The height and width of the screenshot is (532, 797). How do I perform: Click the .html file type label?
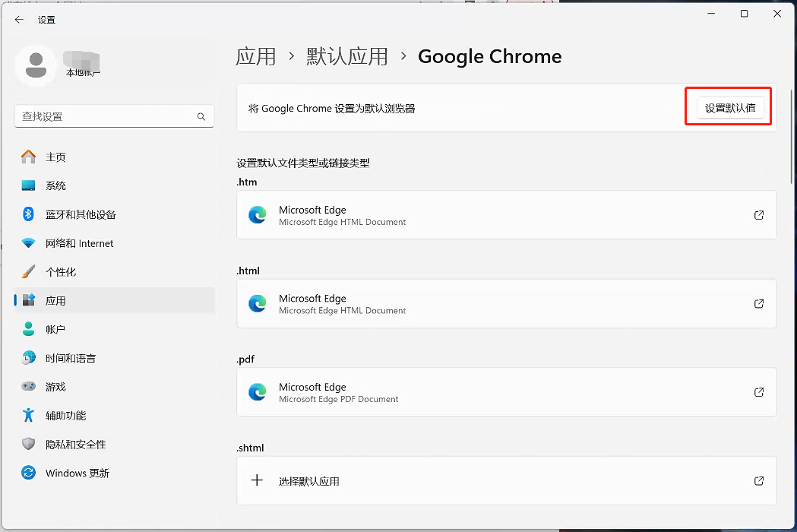(x=248, y=271)
